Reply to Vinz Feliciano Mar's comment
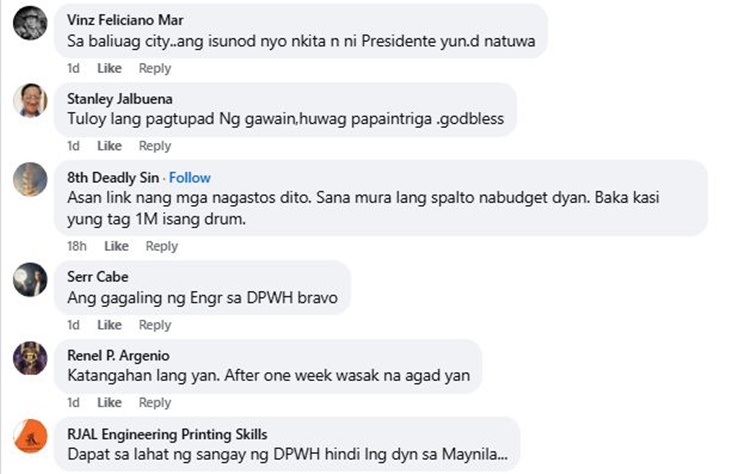750x474 pixels. pos(154,68)
